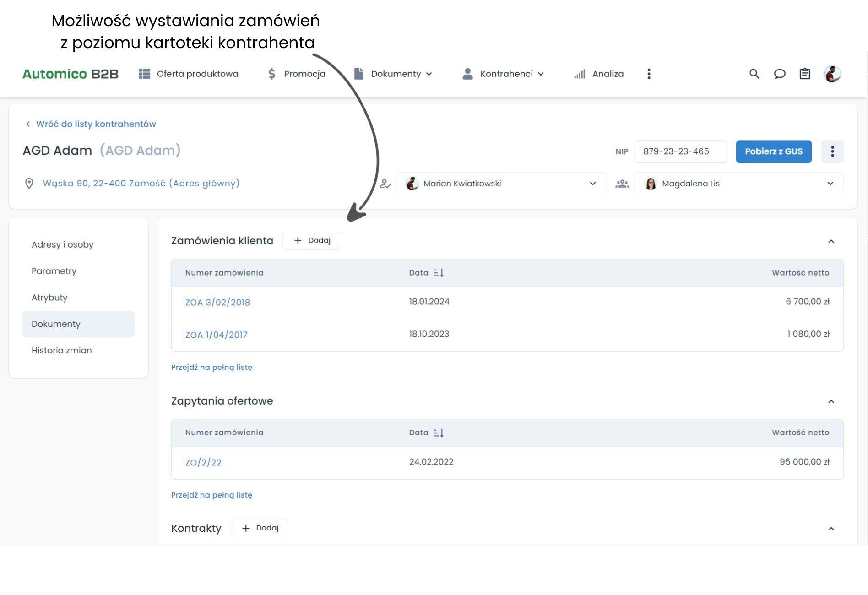Screen dimensions: 868x595
Task: Open contractor options three-dots button
Action: (832, 151)
